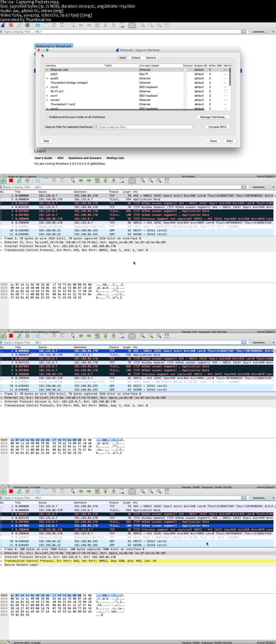Click the red Stop capture icon in first frame toolbar
This screenshot has width=276, height=644.
click(11, 25)
